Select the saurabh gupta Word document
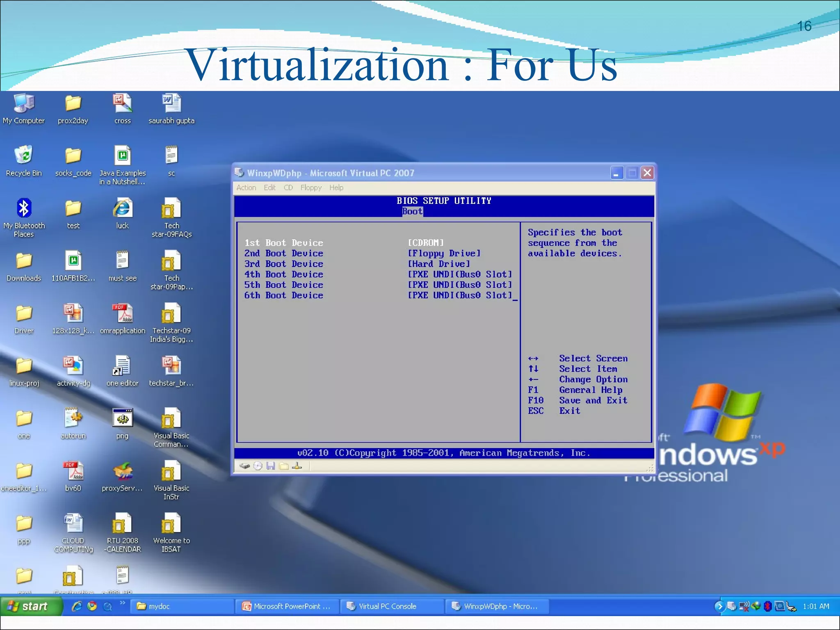840x630 pixels. (x=171, y=109)
